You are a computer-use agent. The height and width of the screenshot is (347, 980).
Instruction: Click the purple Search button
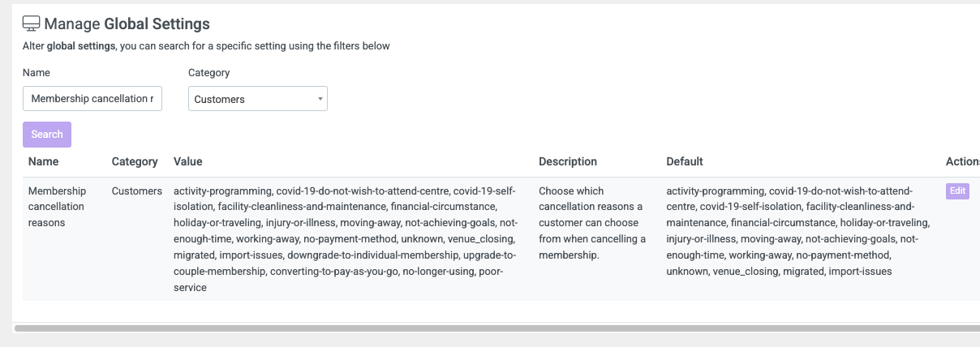(47, 135)
